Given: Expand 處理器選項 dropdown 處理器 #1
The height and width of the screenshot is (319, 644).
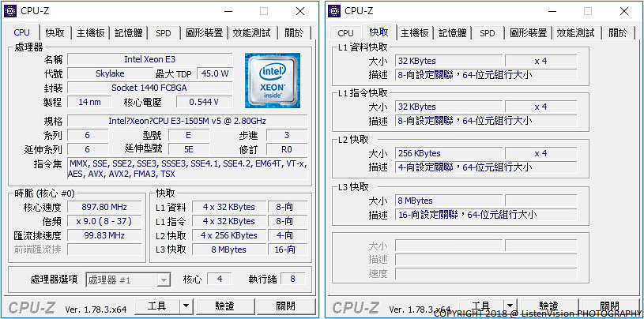Looking at the screenshot, I should pos(128,280).
